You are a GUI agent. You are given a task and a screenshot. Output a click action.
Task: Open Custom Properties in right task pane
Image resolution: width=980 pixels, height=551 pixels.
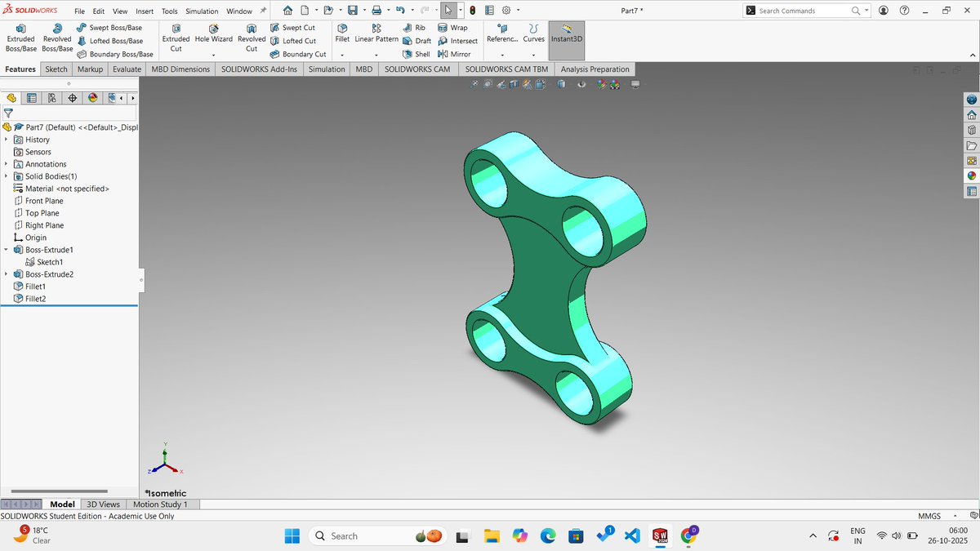[x=971, y=192]
